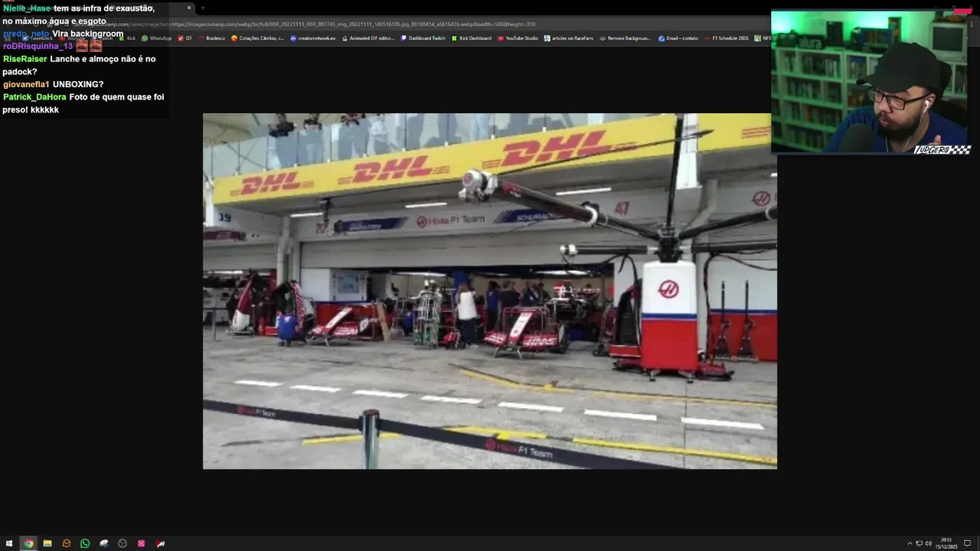Viewport: 980px width, 551px height.
Task: Open the white satellite-like taskbar icon
Action: [x=104, y=543]
